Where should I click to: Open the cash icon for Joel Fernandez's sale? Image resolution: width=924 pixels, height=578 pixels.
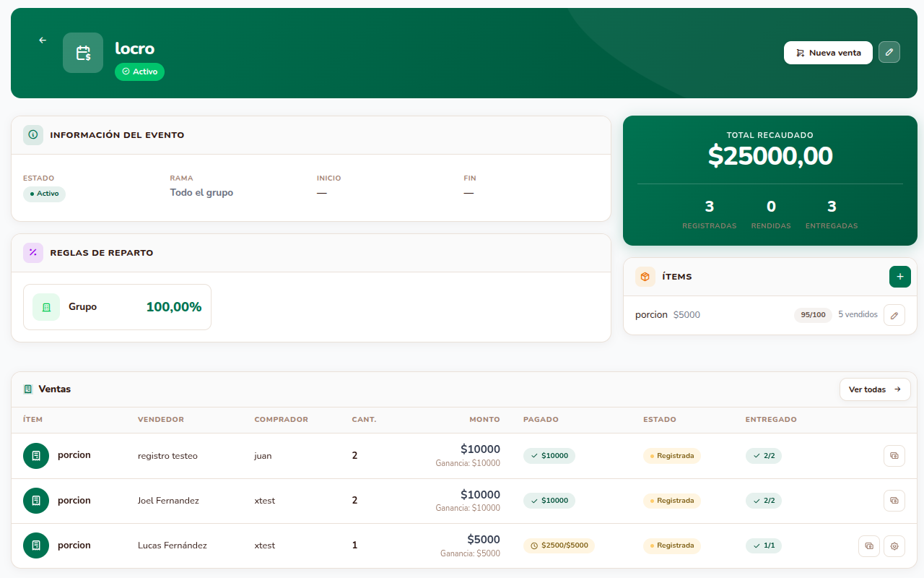[894, 501]
